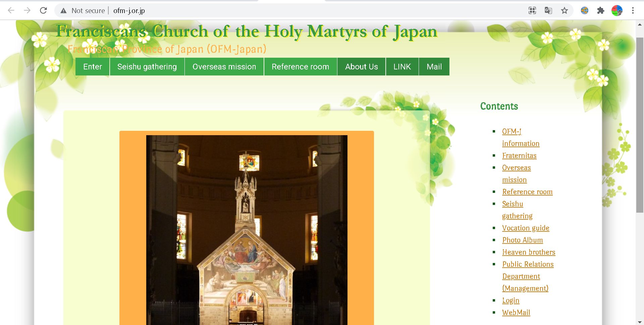The height and width of the screenshot is (325, 644).
Task: Open the Extensions puzzle icon
Action: (601, 10)
